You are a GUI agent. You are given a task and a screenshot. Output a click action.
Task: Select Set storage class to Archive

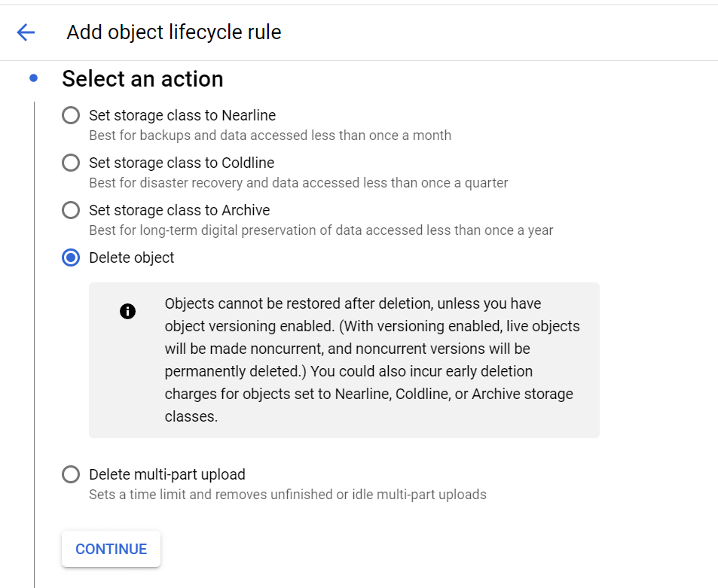click(70, 210)
